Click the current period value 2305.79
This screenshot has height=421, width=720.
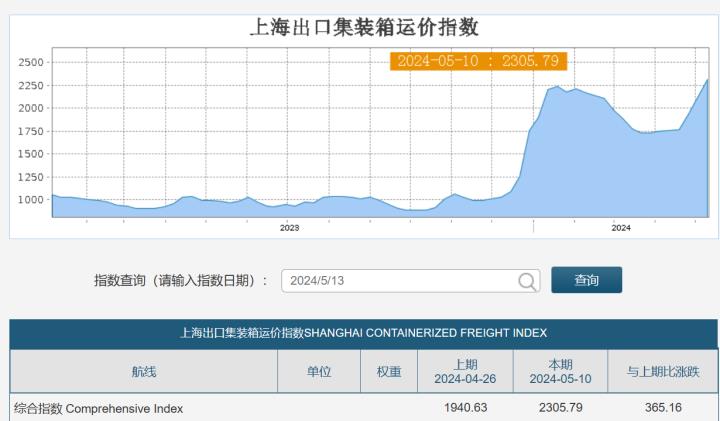coord(561,407)
